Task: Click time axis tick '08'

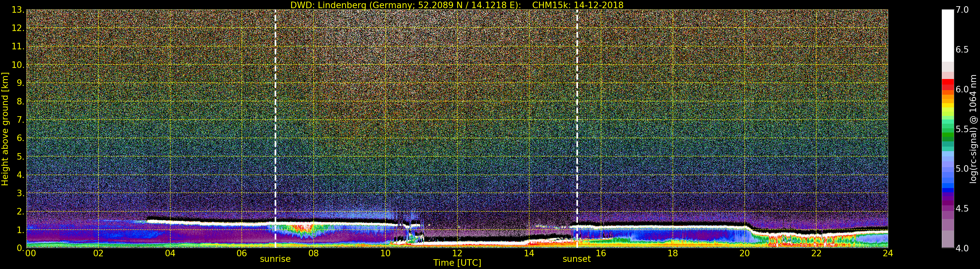Action: (313, 253)
